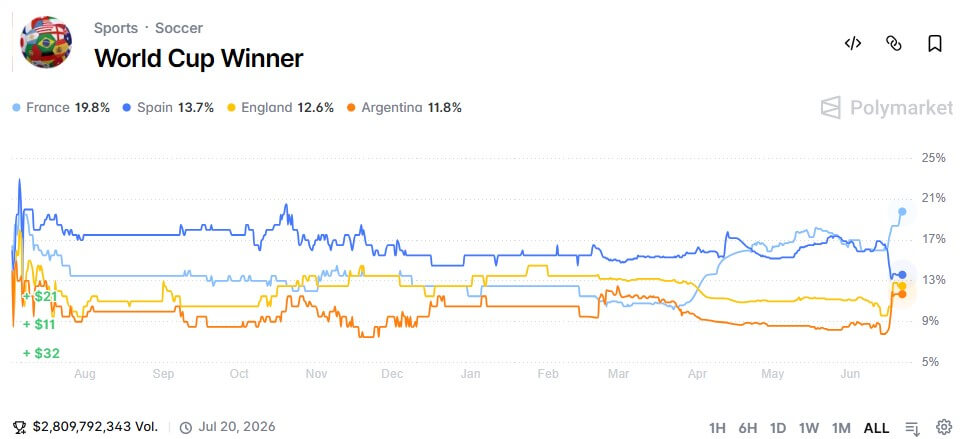The height and width of the screenshot is (439, 964).
Task: Switch chart to 1D range
Action: (778, 428)
